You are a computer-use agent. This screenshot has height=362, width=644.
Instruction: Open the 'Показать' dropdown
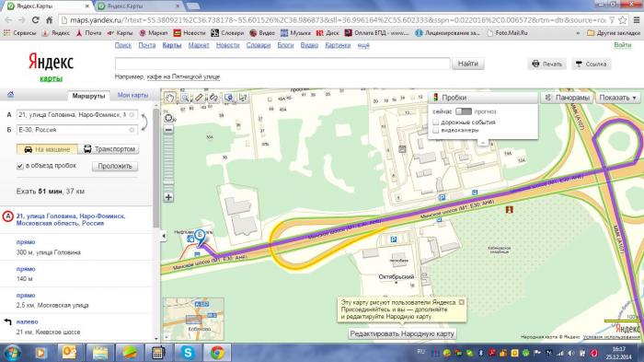[617, 98]
